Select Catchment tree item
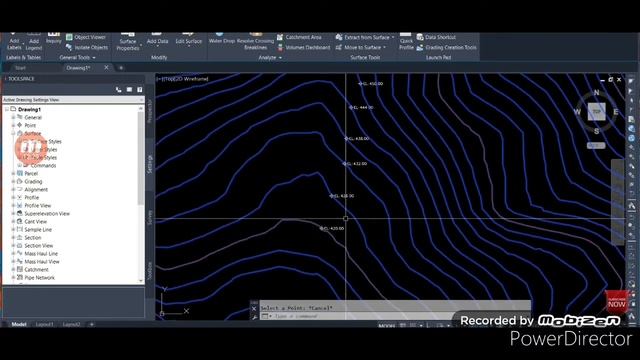Viewport: 640px width, 360px height. [x=36, y=270]
